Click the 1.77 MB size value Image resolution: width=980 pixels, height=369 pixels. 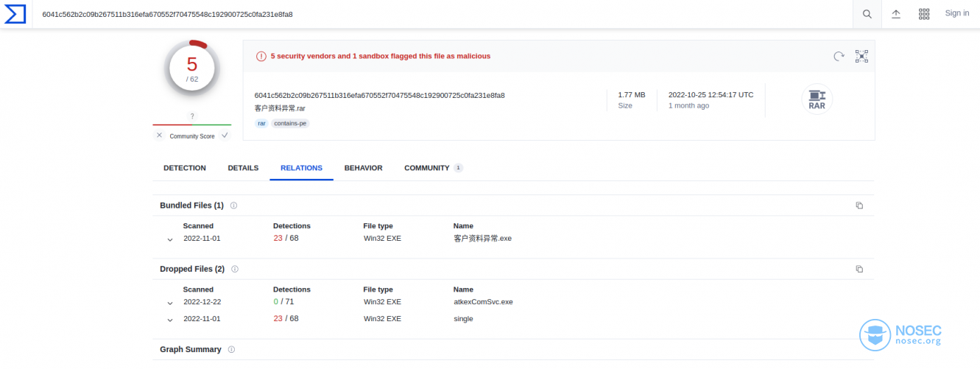(632, 95)
